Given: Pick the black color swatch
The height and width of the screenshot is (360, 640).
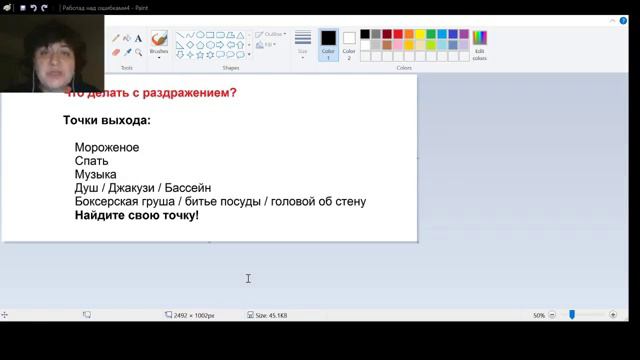Looking at the screenshot, I should [365, 34].
